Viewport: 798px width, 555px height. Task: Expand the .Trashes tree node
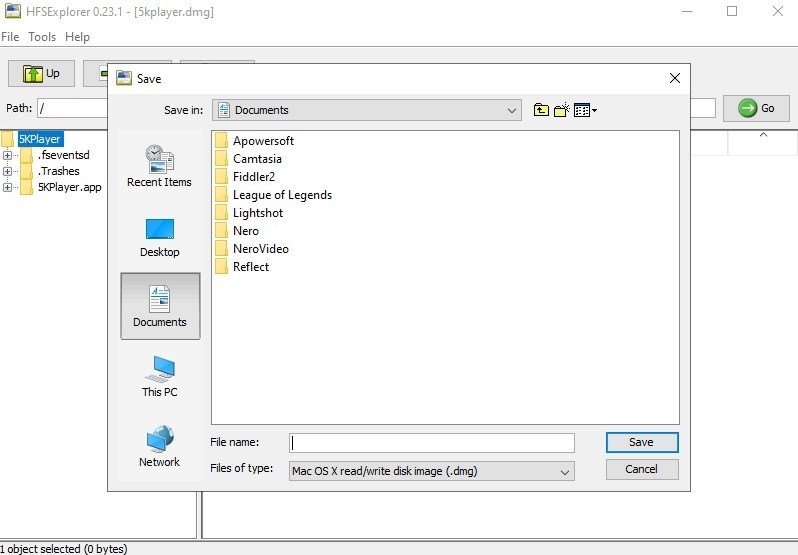(8, 171)
